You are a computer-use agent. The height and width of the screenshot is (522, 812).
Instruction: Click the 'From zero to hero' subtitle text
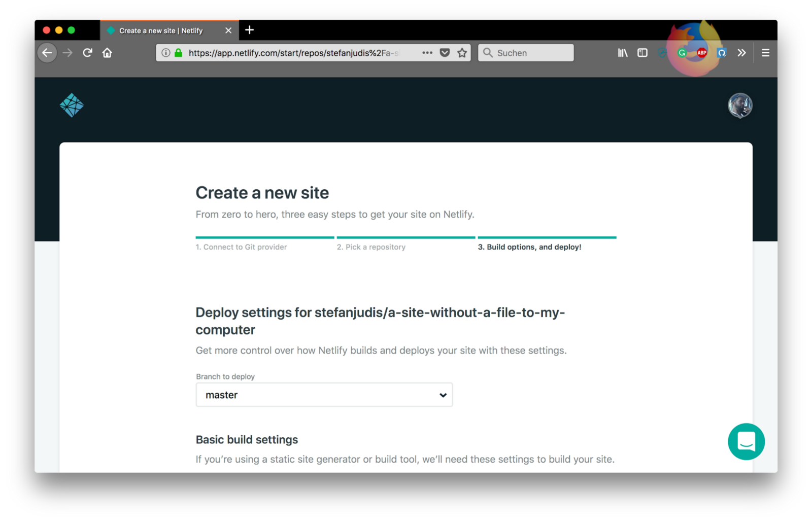point(335,215)
